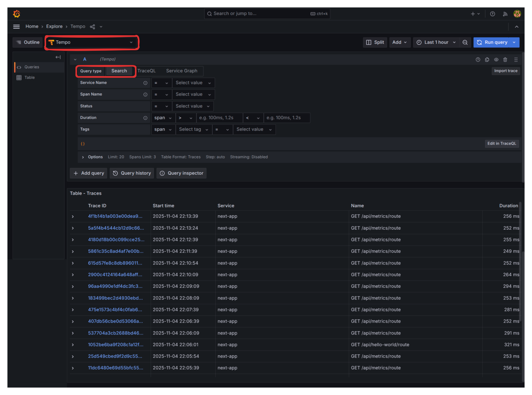The width and height of the screenshot is (532, 395).
Task: Select the Service Graph query type
Action: [182, 71]
